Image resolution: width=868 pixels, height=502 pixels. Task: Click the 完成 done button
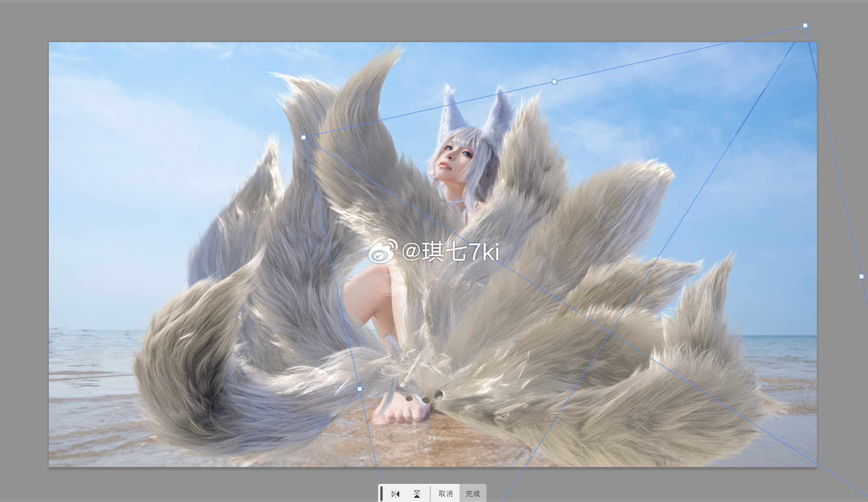[x=473, y=494]
